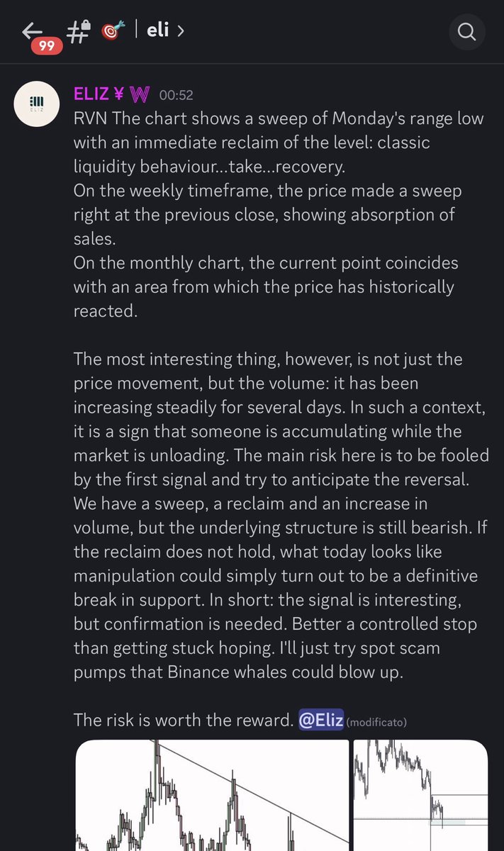
Task: Tap the dart target emoji in header
Action: pos(112,32)
